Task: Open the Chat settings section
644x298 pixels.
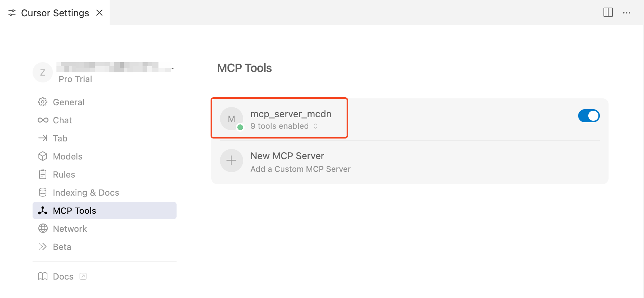Action: [105, 120]
